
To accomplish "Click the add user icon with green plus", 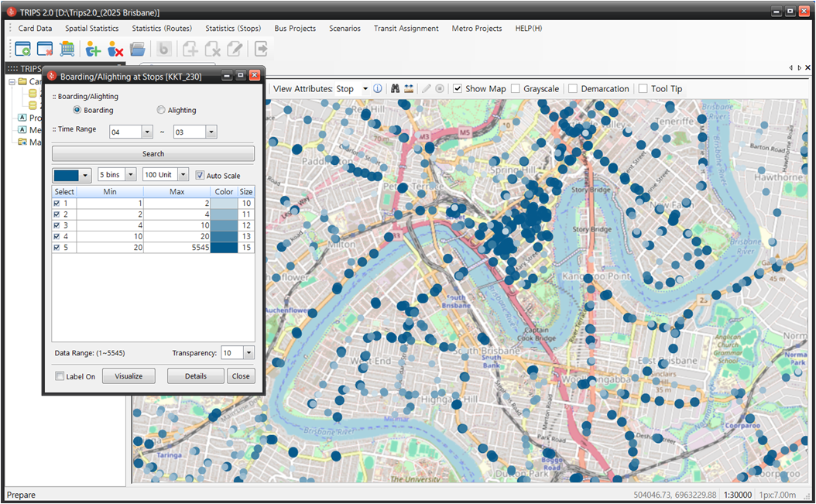I will (x=93, y=49).
